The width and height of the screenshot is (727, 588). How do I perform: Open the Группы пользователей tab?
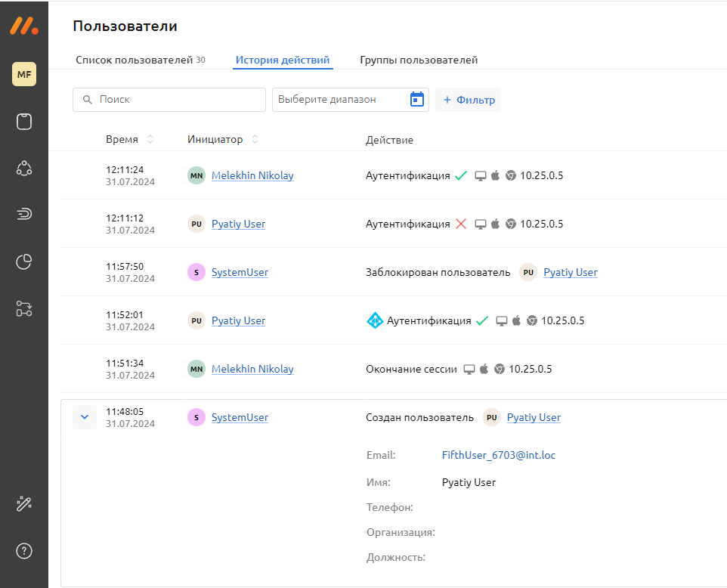[x=420, y=59]
